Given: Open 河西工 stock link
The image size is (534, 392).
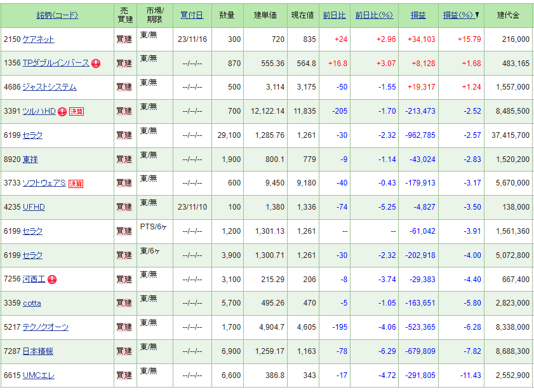Looking at the screenshot, I should 34,279.
